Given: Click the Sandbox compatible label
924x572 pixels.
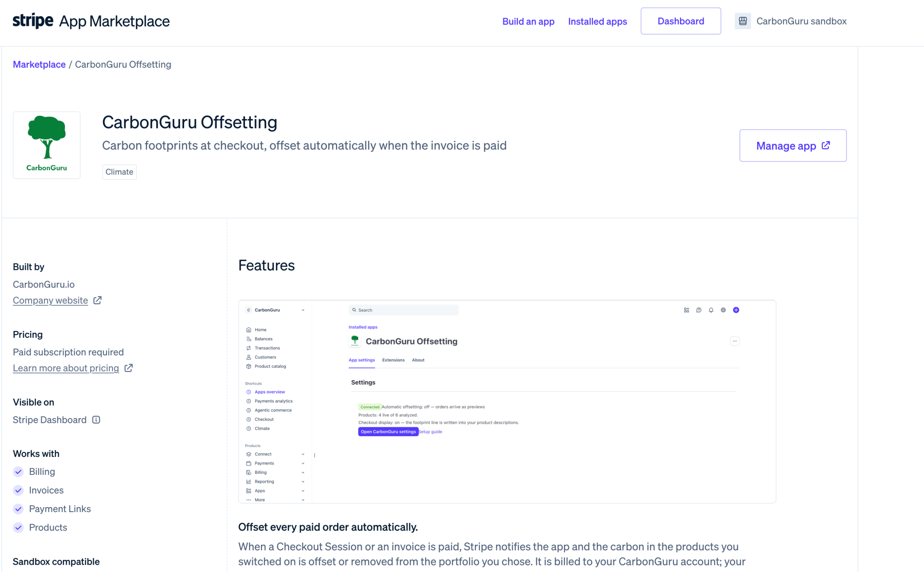Looking at the screenshot, I should click(56, 562).
